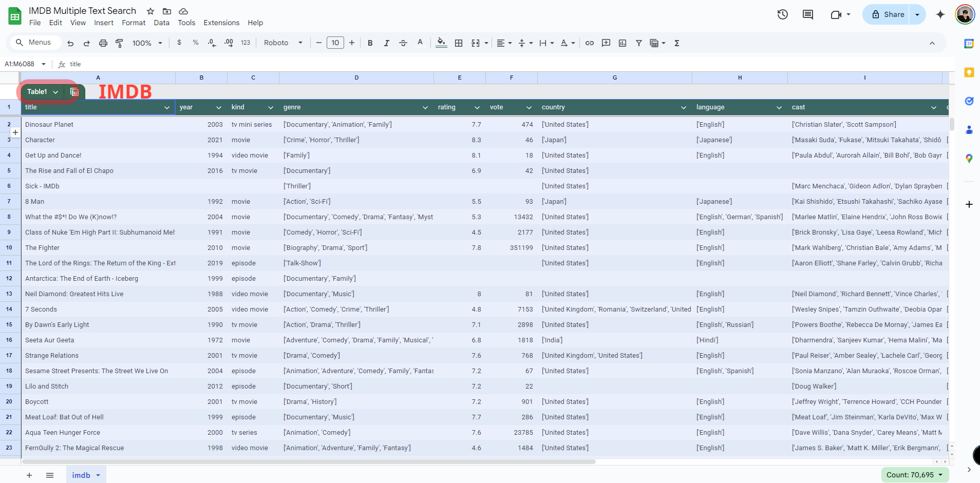Viewport: 980px width, 483px height.
Task: Open the File menu
Action: pyautogui.click(x=35, y=23)
